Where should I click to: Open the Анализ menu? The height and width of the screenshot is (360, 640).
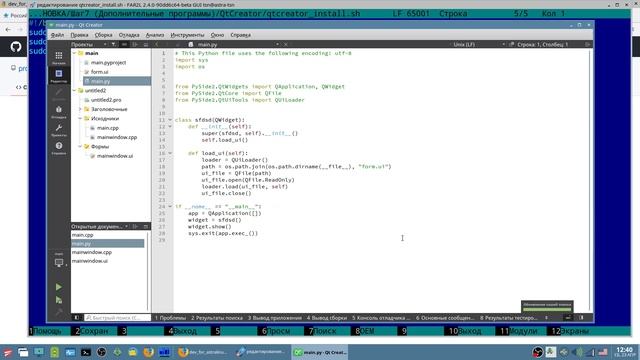(x=155, y=35)
